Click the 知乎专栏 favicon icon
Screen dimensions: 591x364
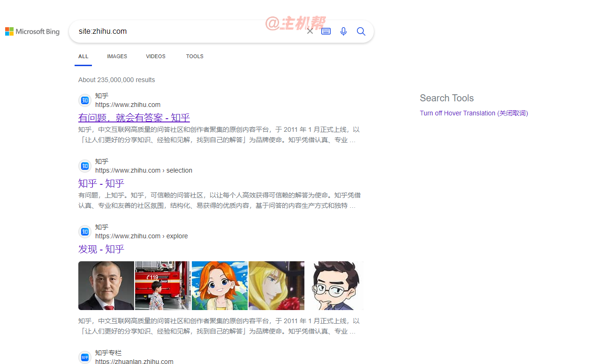click(x=85, y=357)
